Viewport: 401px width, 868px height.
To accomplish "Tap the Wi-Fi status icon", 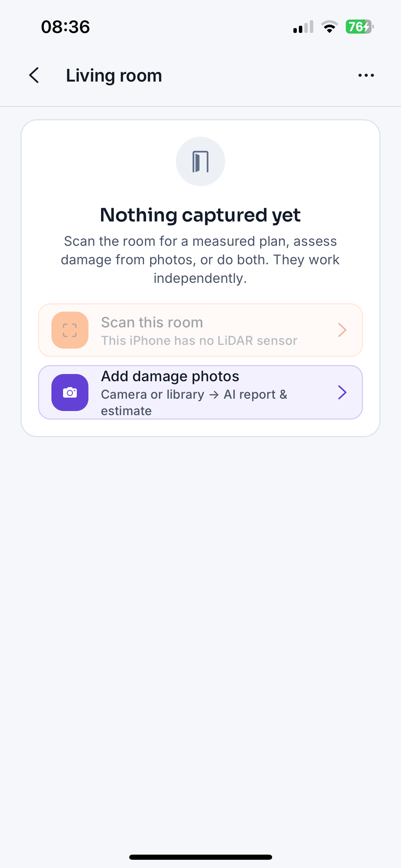I will tap(329, 27).
